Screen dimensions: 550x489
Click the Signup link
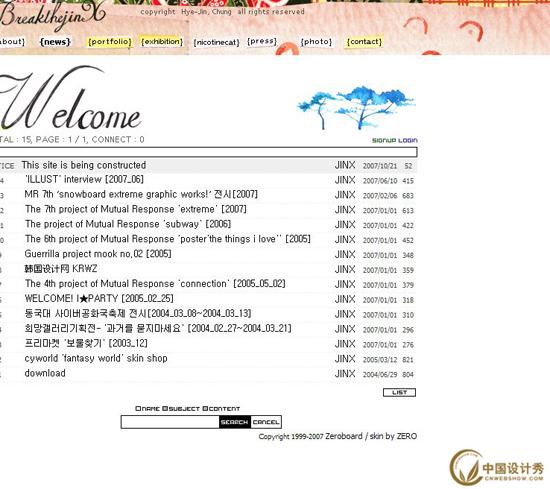(384, 140)
